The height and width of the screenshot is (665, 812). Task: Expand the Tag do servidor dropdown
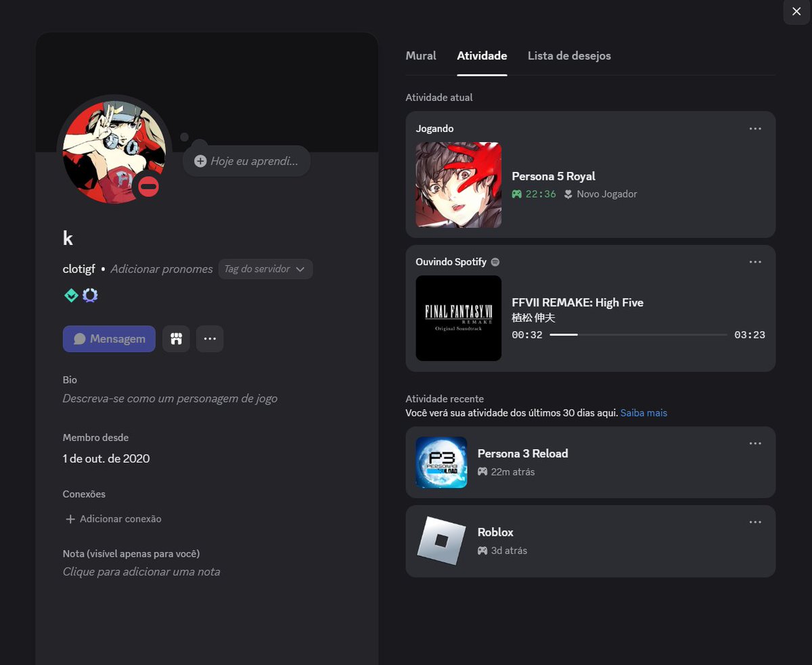click(x=265, y=269)
